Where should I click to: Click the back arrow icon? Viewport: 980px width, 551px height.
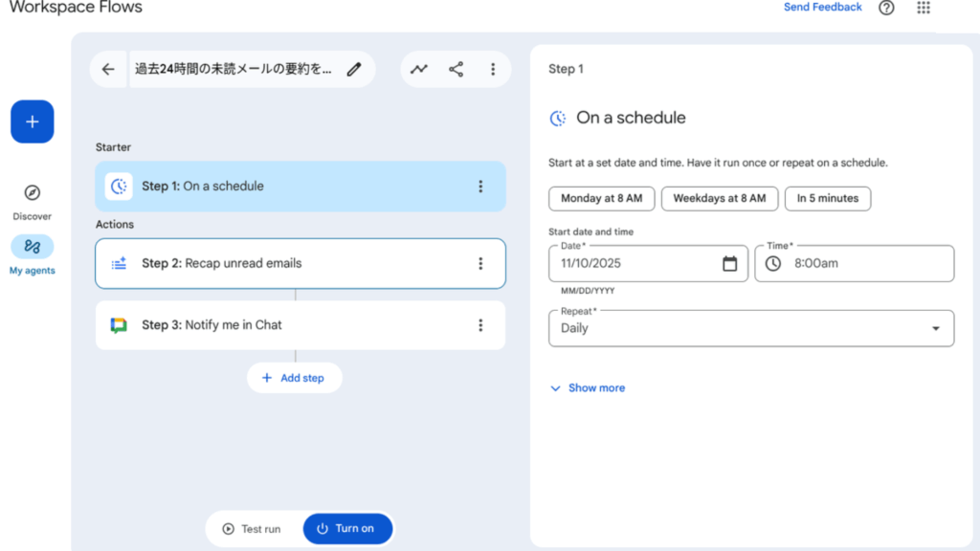(x=108, y=69)
